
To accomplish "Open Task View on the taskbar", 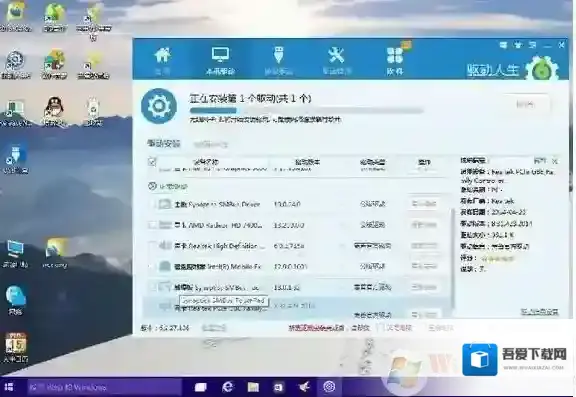I will [x=201, y=387].
